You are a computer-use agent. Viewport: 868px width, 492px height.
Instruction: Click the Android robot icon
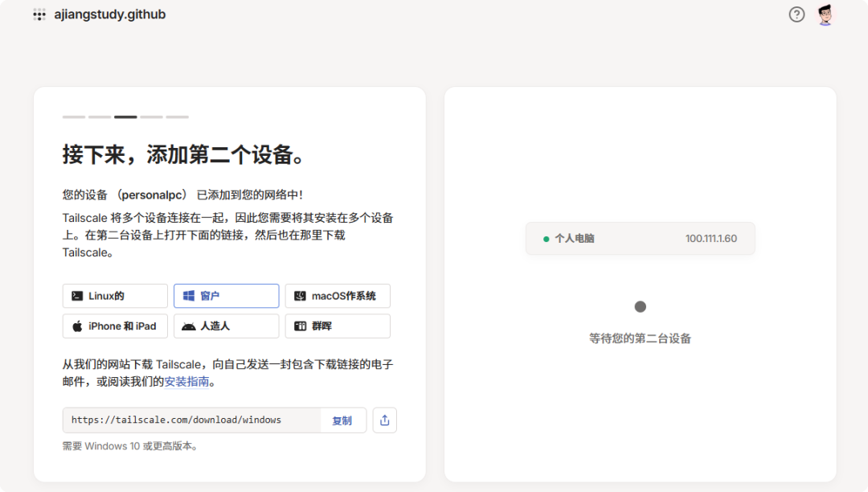[189, 326]
